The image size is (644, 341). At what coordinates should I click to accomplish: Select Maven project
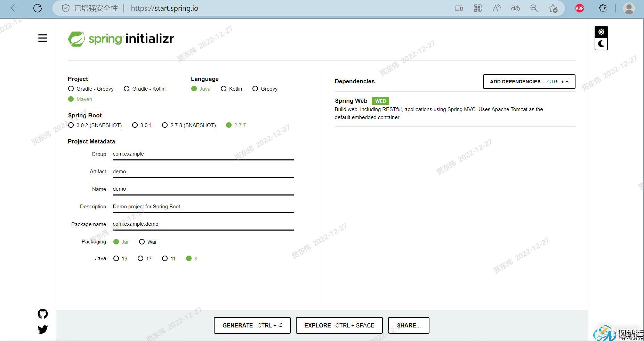[x=80, y=99]
